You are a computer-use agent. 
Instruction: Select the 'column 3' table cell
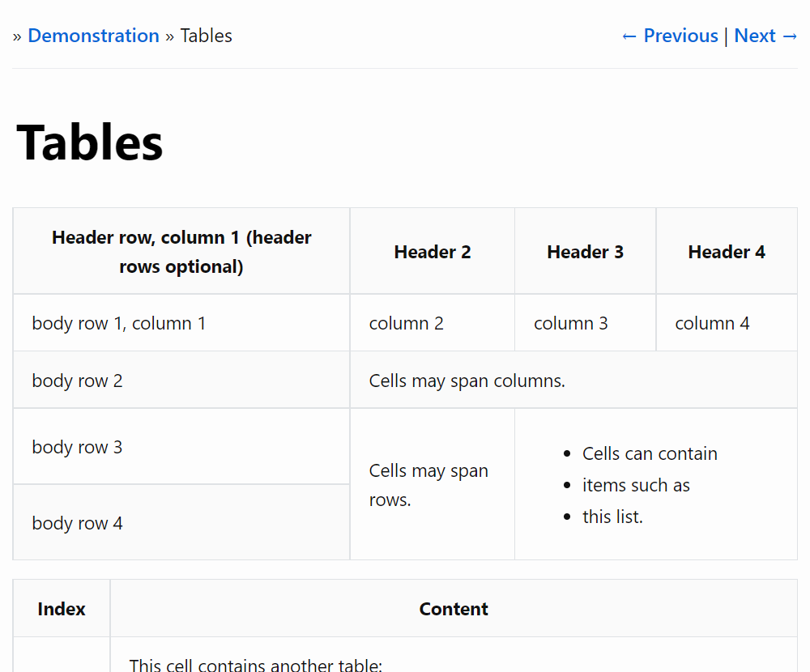[570, 323]
